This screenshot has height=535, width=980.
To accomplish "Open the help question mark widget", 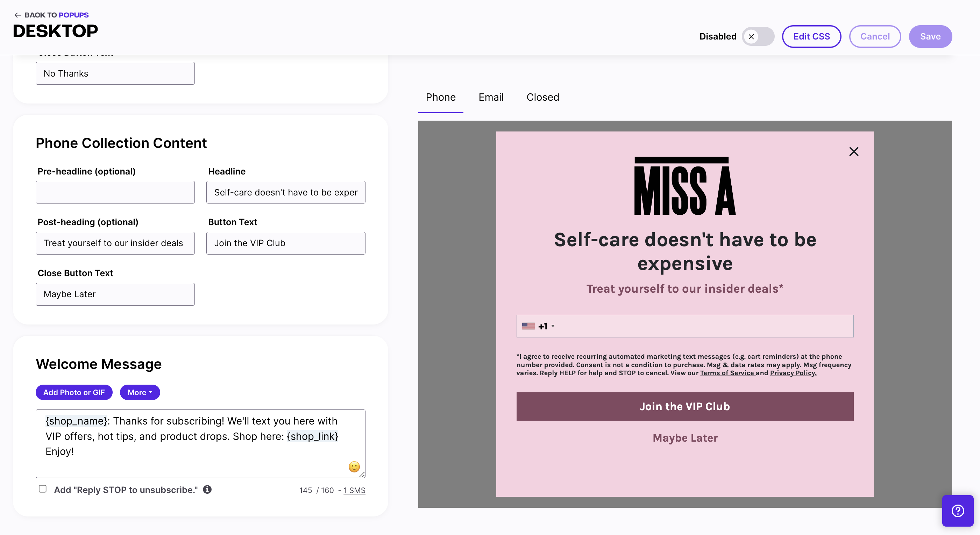I will click(958, 511).
